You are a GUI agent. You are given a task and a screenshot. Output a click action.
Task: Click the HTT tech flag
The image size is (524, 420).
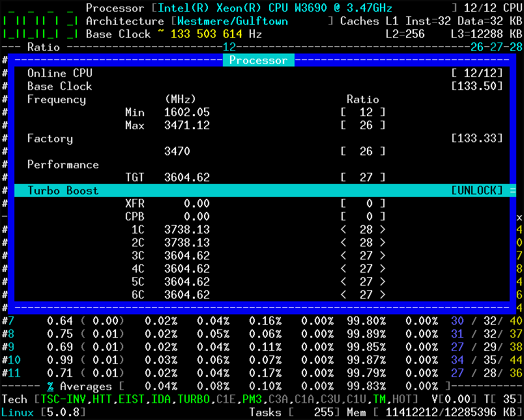tap(102, 399)
